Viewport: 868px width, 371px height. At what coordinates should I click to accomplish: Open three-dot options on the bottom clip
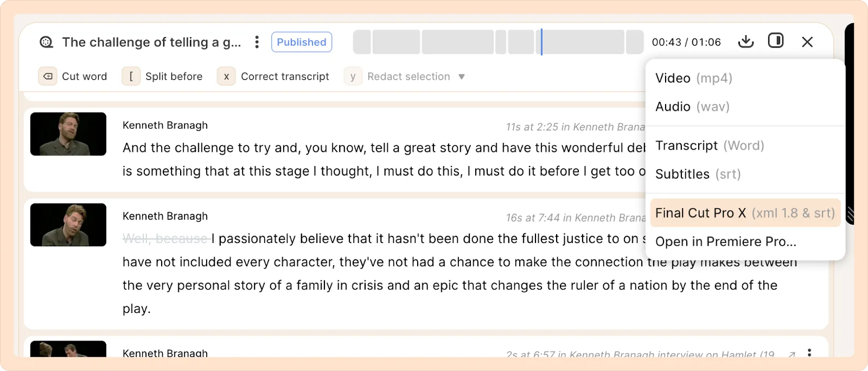click(x=809, y=353)
